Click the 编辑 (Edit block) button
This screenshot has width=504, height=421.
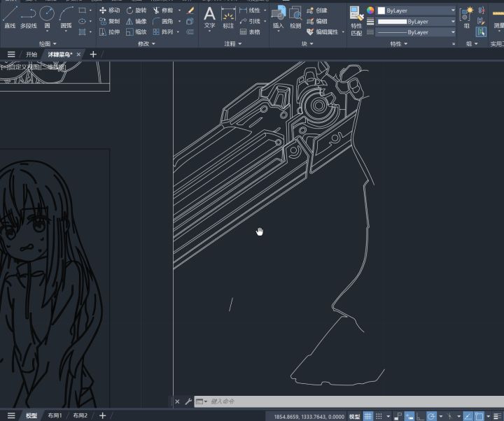pos(317,21)
